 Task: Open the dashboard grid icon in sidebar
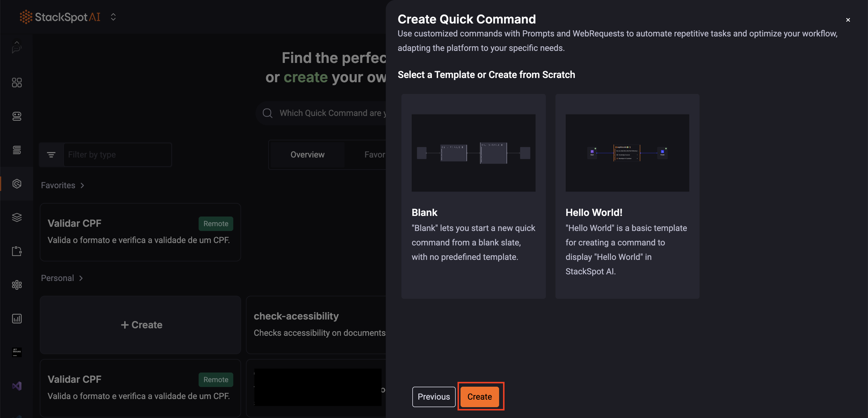coord(17,82)
